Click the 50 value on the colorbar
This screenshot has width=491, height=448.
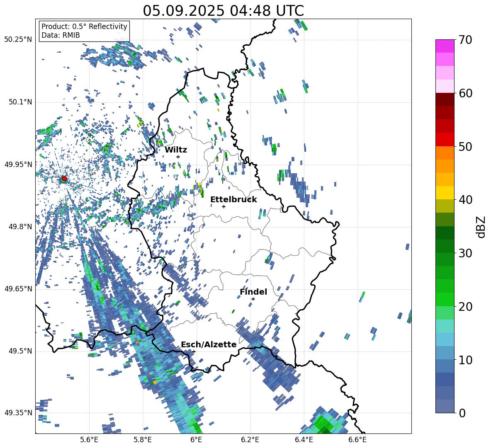point(465,146)
